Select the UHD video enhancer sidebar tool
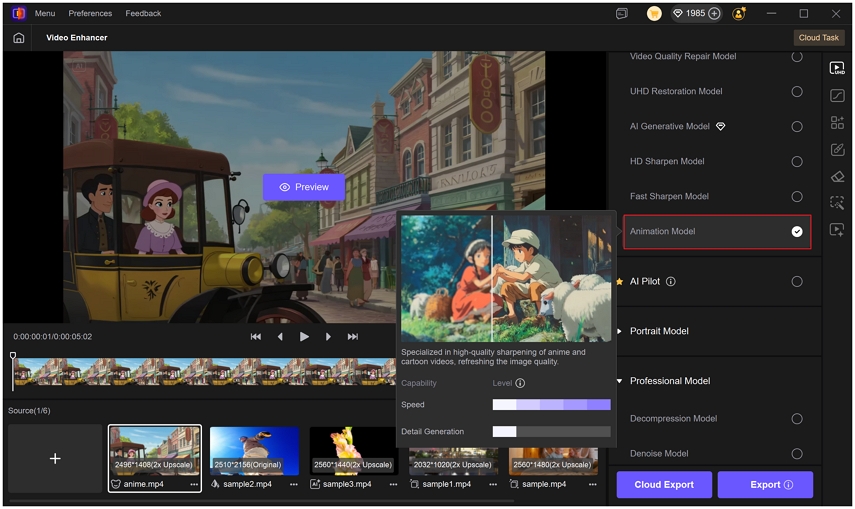This screenshot has width=855, height=509. 837,68
